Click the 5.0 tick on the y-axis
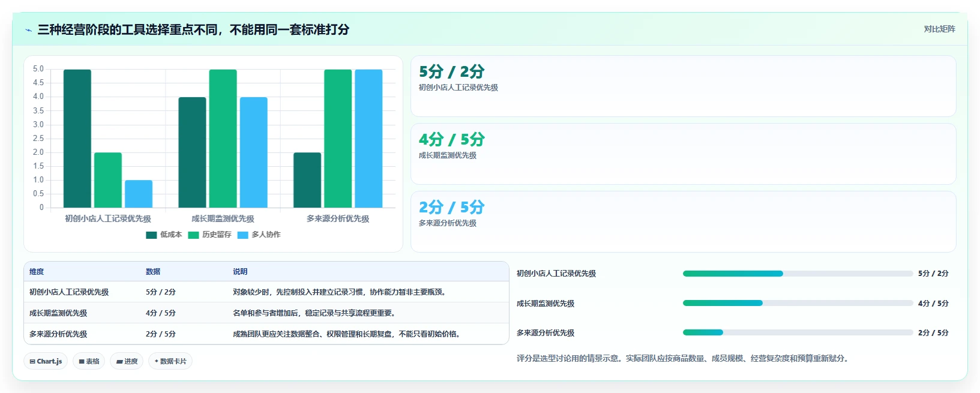 (38, 69)
